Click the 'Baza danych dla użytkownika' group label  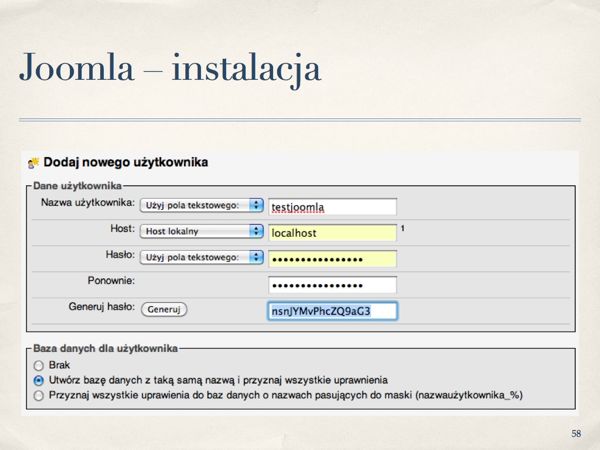(x=106, y=348)
